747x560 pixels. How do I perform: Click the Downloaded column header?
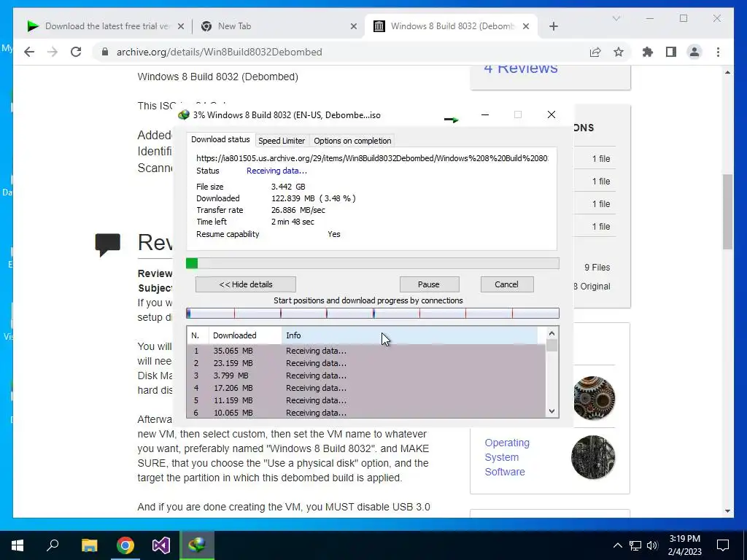[245, 335]
